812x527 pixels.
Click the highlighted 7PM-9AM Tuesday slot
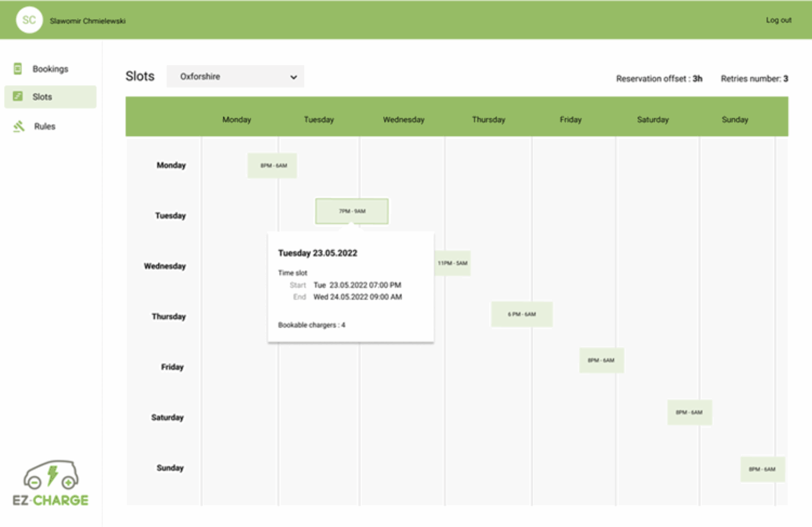[352, 211]
